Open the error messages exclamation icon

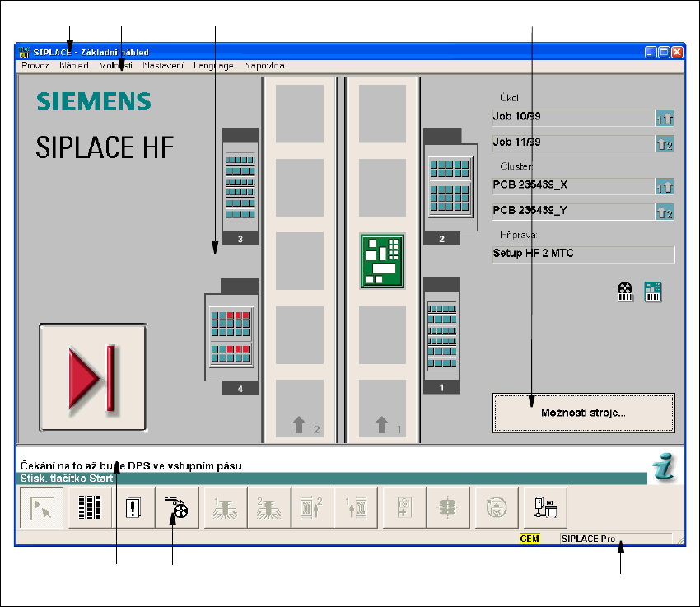(x=133, y=507)
